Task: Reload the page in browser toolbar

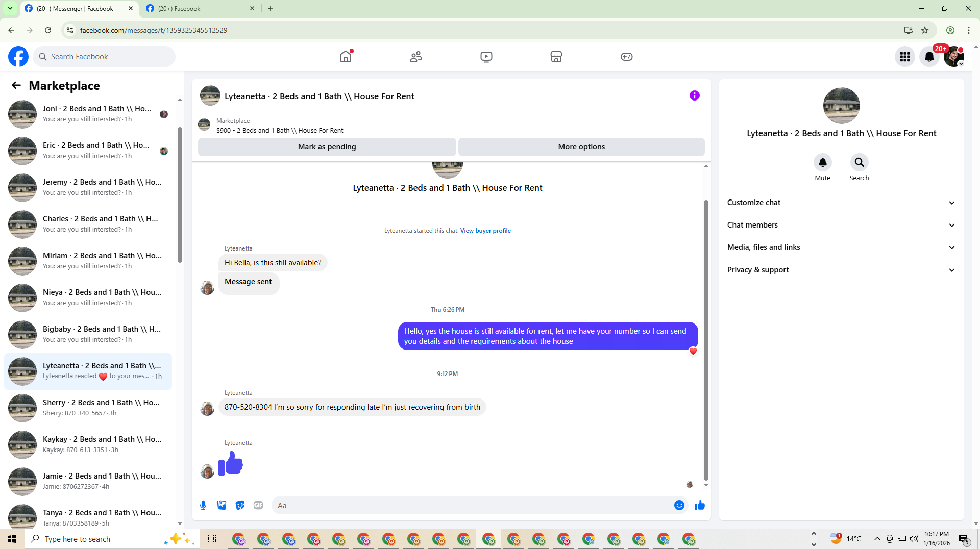Action: pyautogui.click(x=48, y=30)
